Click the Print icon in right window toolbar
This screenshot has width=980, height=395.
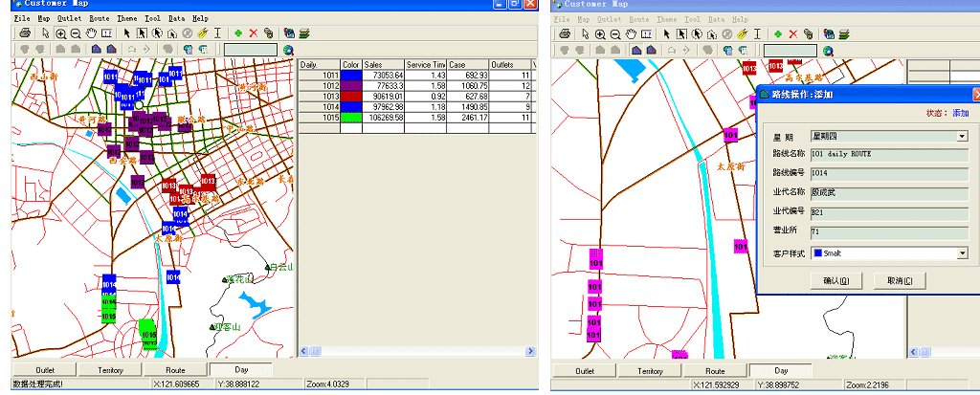[565, 33]
